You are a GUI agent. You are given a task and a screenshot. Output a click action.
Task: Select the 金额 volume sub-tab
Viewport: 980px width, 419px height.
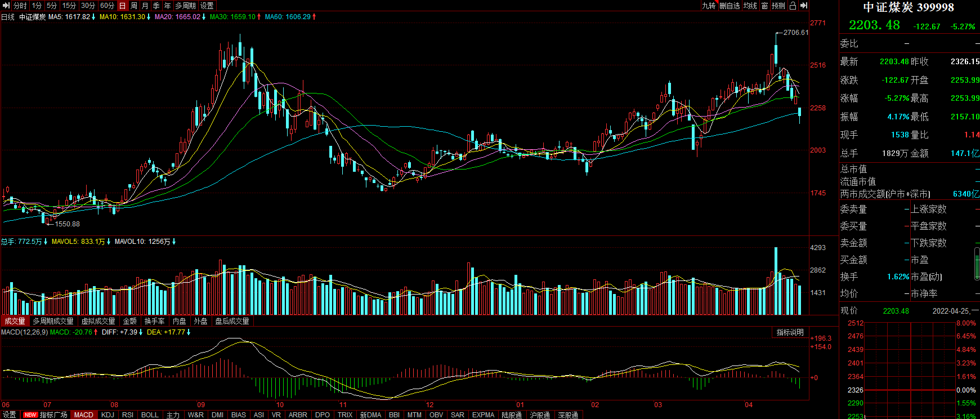[x=130, y=321]
